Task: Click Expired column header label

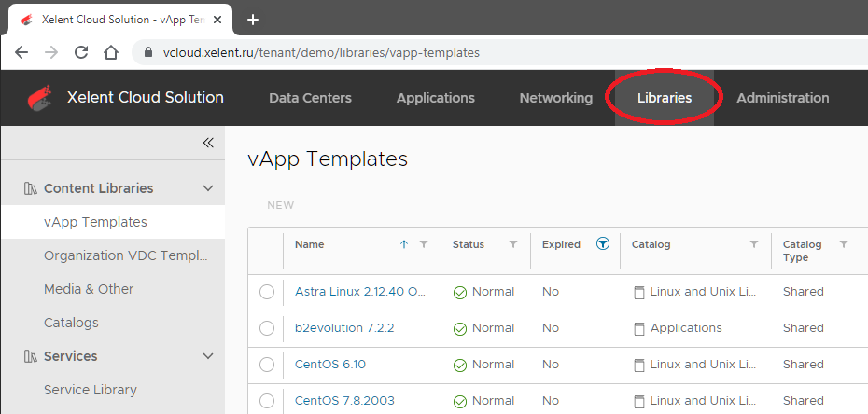Action: 561,244
